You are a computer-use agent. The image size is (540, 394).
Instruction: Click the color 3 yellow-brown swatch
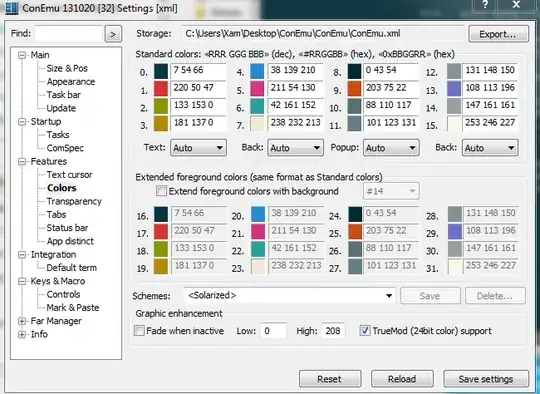pyautogui.click(x=161, y=124)
